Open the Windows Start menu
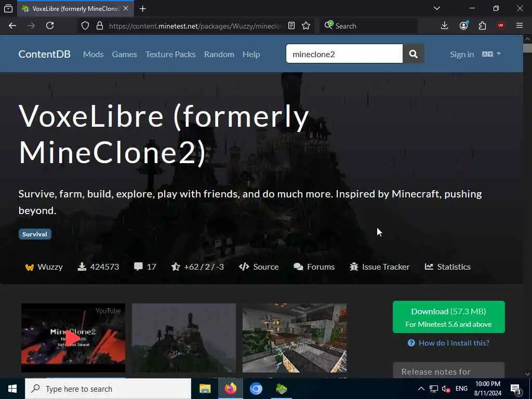Viewport: 532px width, 399px height. coord(12,389)
